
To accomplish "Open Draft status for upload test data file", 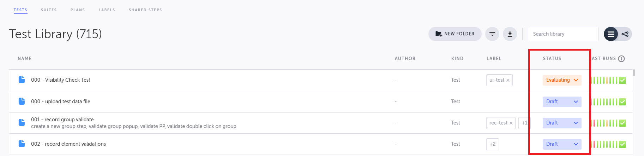I will [x=562, y=102].
